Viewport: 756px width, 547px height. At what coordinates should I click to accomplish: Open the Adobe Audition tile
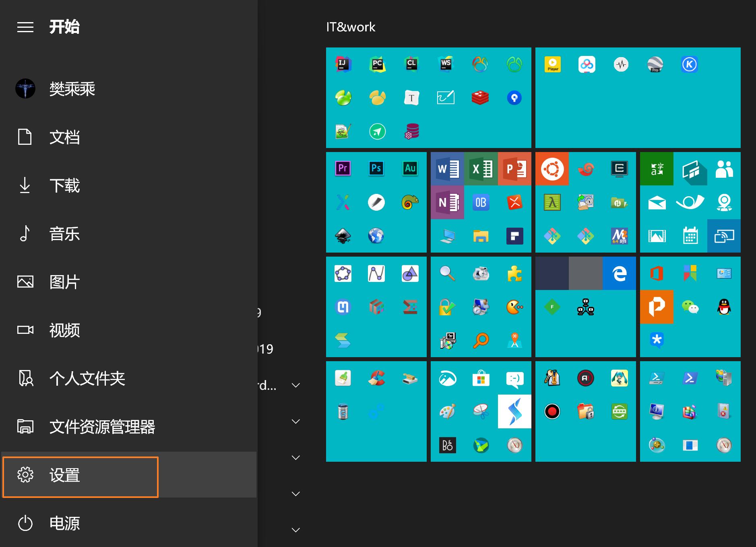point(410,168)
